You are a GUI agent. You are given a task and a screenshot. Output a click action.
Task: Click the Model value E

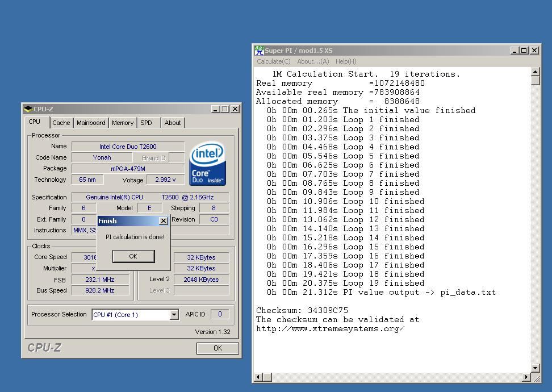149,208
